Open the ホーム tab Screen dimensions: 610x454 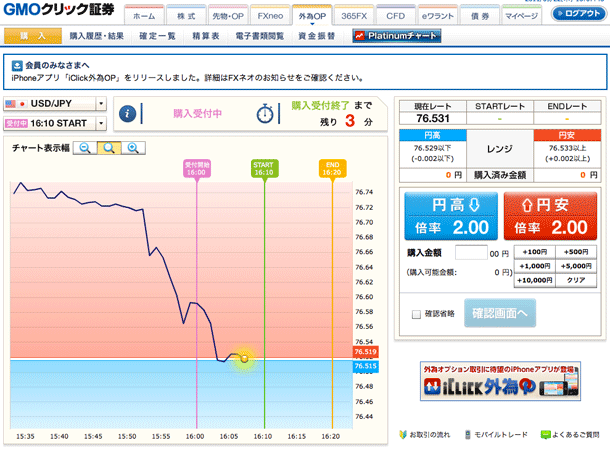(x=144, y=16)
